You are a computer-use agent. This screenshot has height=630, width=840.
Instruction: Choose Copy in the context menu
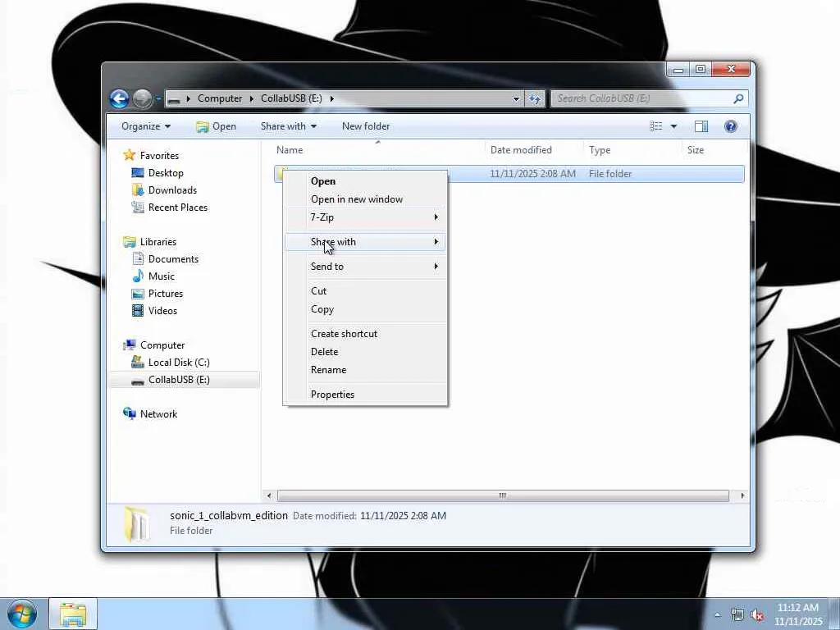click(365, 309)
